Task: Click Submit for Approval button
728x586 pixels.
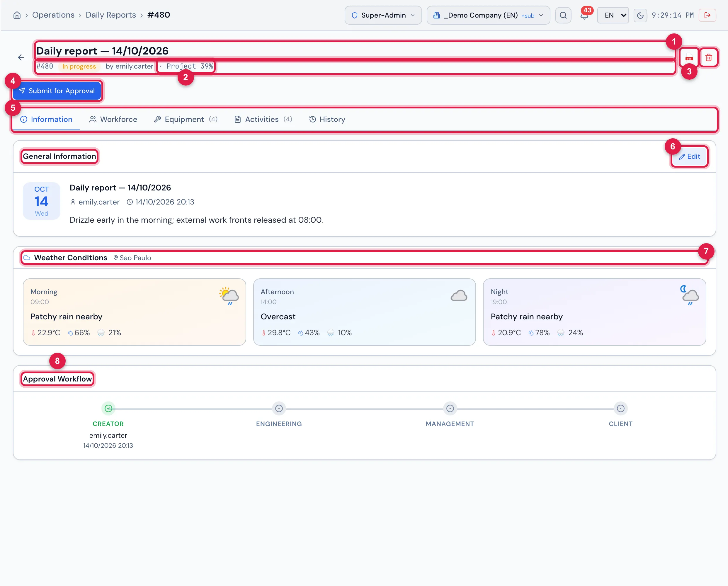Action: 57,91
